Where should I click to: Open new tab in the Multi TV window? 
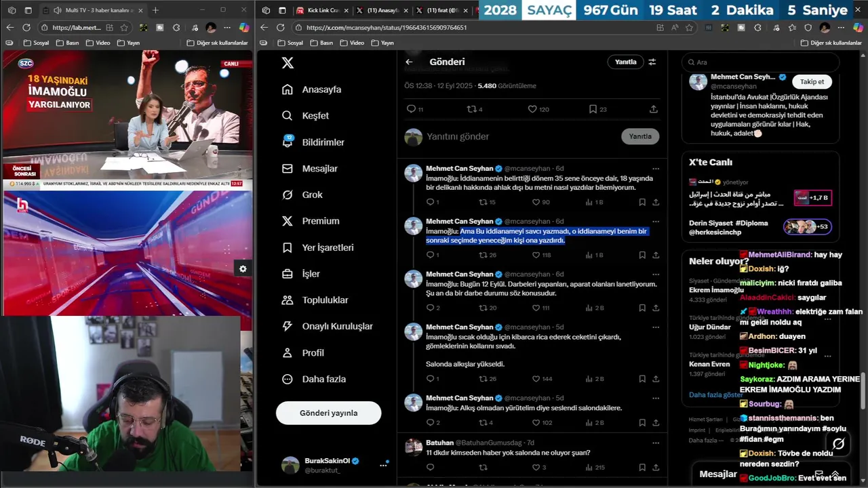tap(155, 10)
